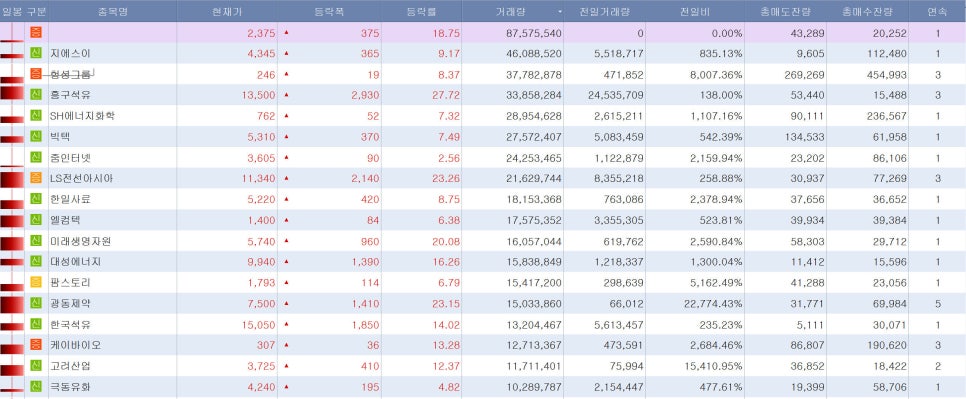Click the green badge beside 흥구석유

[x=36, y=95]
